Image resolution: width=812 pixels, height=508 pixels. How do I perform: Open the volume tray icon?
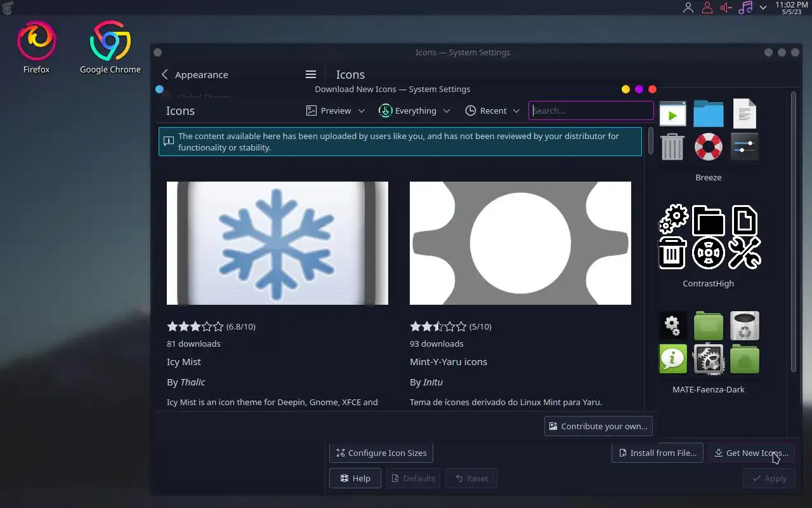coord(726,8)
